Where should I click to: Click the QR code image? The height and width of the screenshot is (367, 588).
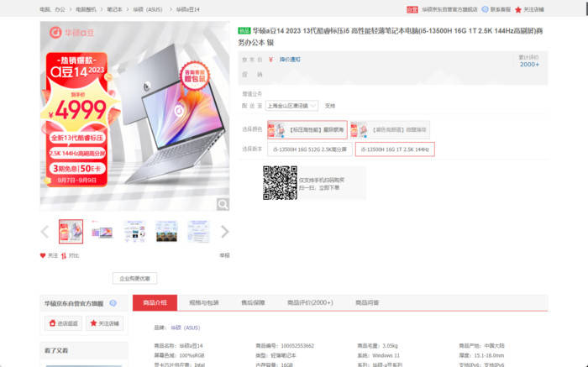pyautogui.click(x=280, y=183)
